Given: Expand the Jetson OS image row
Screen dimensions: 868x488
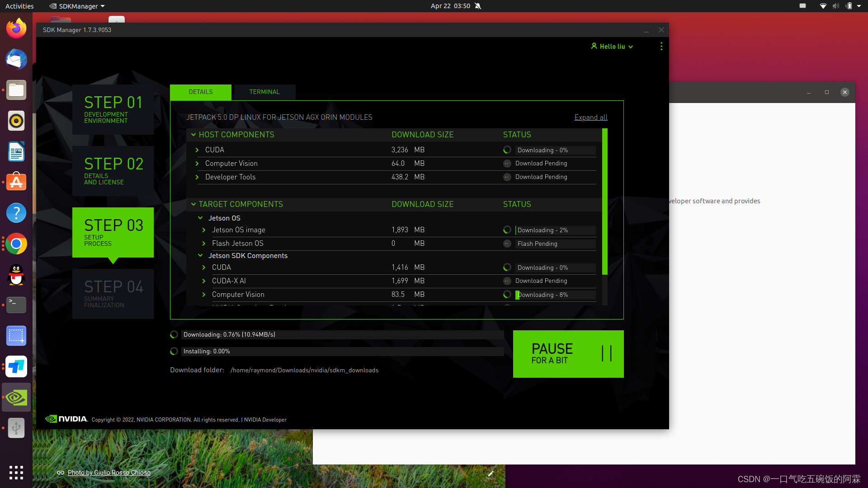Looking at the screenshot, I should pos(204,230).
